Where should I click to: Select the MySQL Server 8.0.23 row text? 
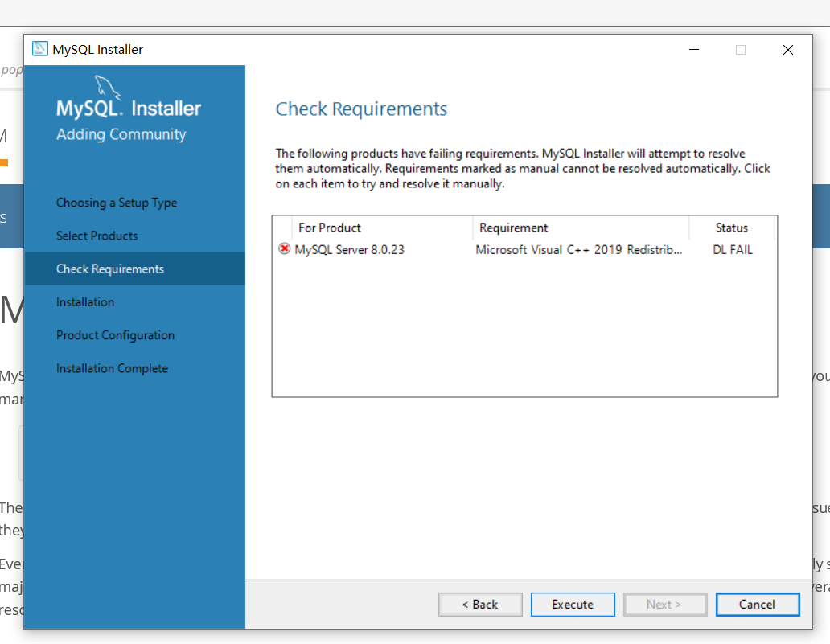pyautogui.click(x=349, y=250)
